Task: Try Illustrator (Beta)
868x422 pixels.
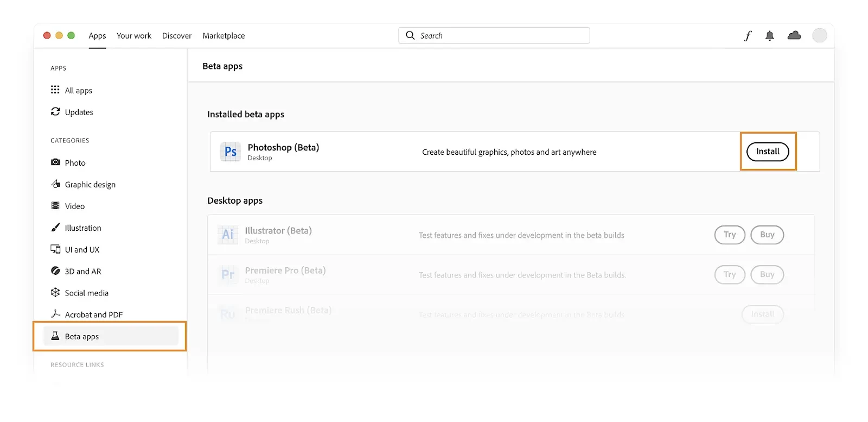Action: coord(730,235)
